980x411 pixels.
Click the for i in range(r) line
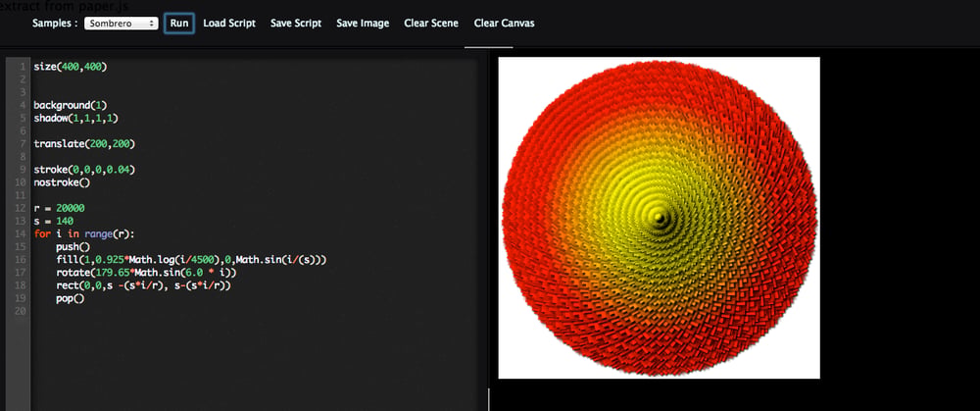(x=84, y=234)
